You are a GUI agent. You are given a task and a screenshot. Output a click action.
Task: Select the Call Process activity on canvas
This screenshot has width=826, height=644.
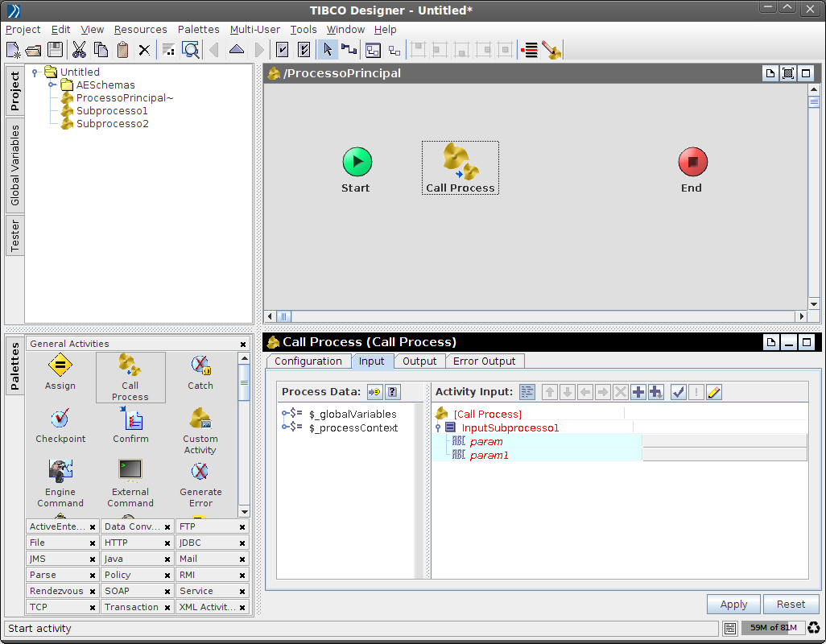[460, 168]
